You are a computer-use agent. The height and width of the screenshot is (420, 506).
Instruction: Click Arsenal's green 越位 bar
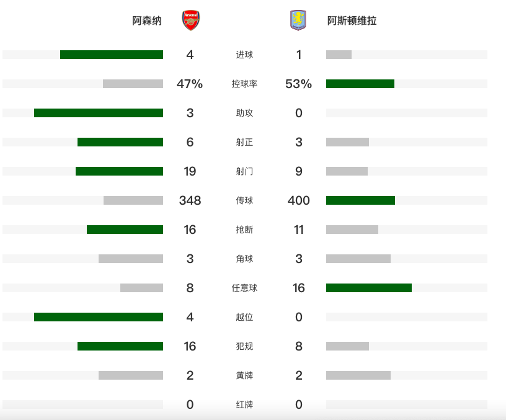[99, 317]
